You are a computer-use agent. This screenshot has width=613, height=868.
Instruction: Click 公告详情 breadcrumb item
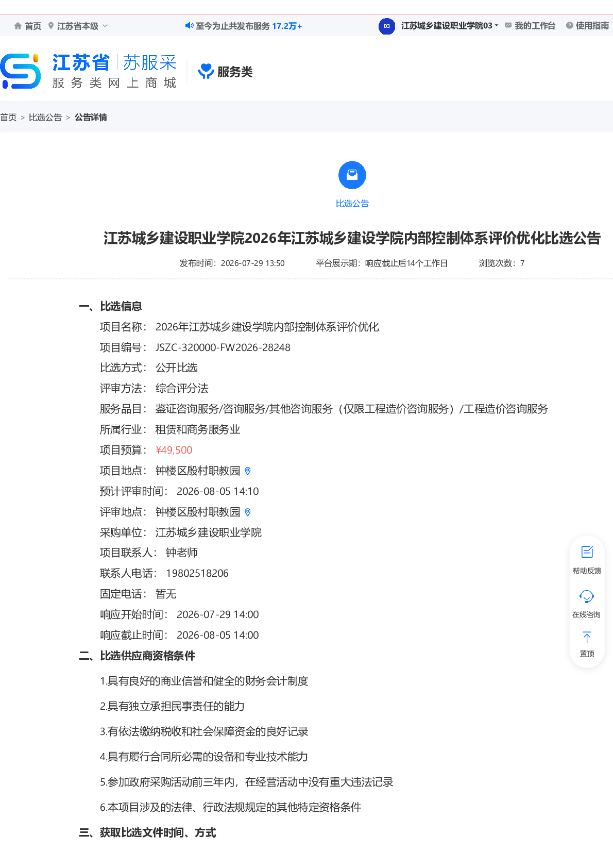(x=91, y=118)
